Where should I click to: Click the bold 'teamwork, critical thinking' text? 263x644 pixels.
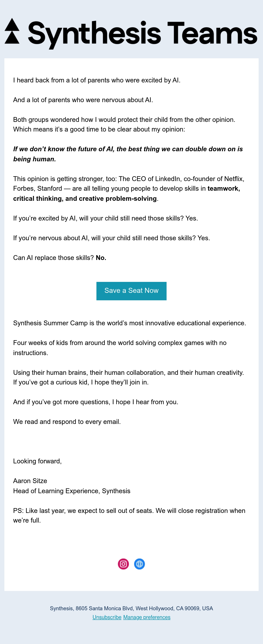point(126,194)
